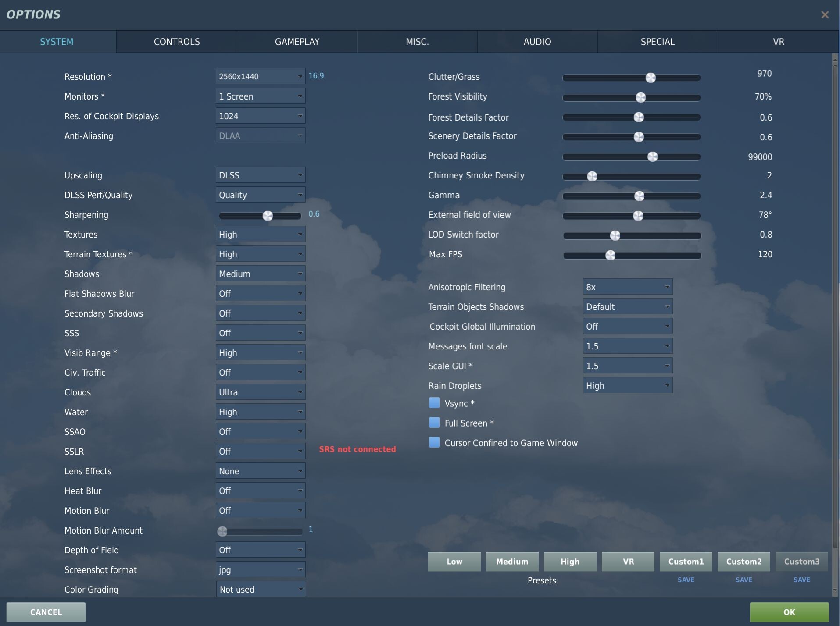This screenshot has height=626, width=840.
Task: Open the Rain Droplets dropdown
Action: [627, 385]
